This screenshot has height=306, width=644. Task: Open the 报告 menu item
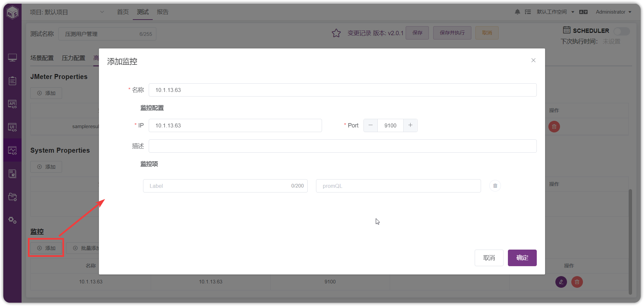tap(163, 12)
